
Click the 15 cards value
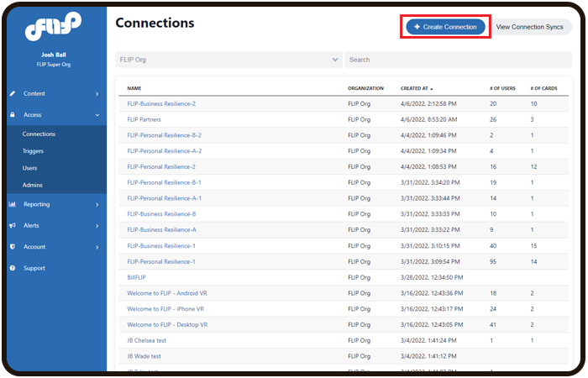click(533, 246)
